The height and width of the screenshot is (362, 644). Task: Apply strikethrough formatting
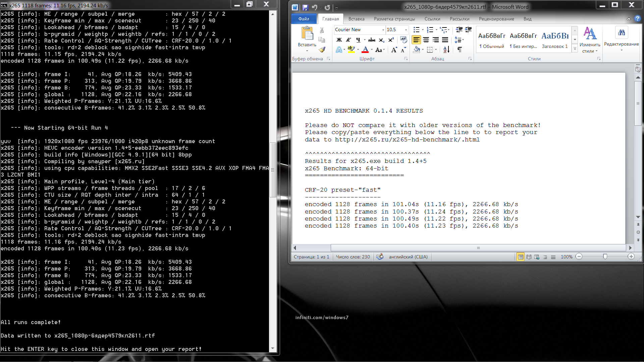372,40
